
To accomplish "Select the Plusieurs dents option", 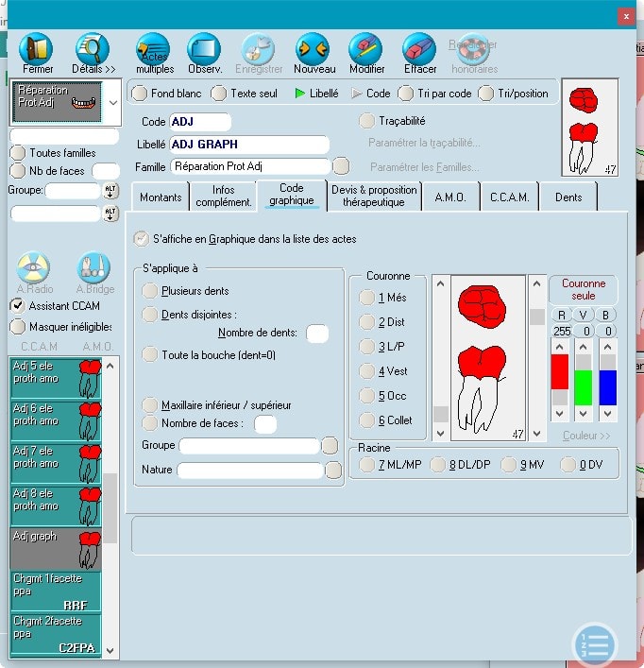I will point(150,291).
